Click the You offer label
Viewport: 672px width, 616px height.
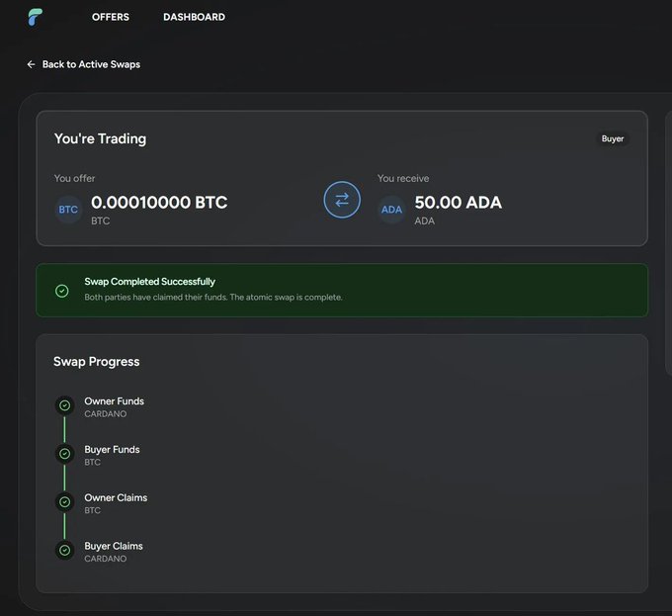point(74,178)
